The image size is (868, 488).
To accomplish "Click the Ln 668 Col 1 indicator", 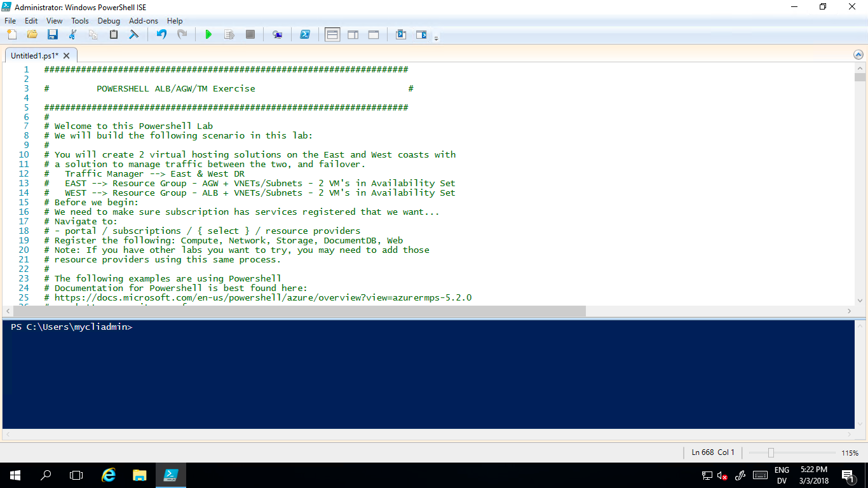I will tap(713, 452).
